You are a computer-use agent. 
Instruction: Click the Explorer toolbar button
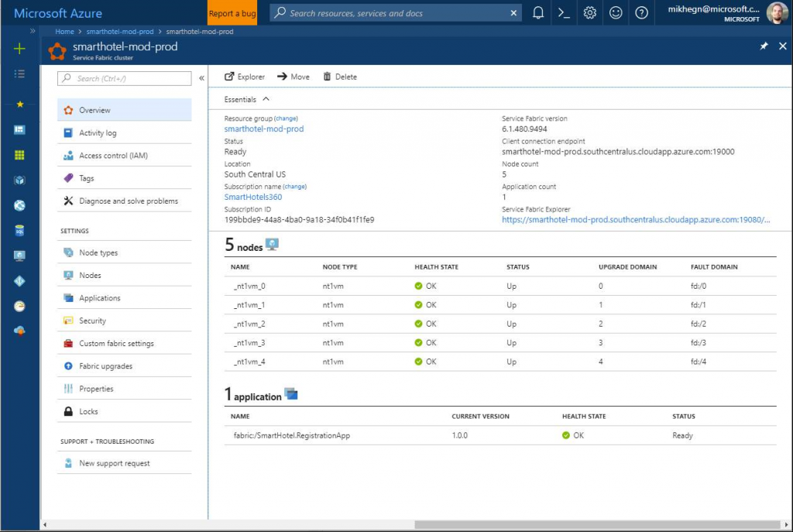pyautogui.click(x=244, y=77)
